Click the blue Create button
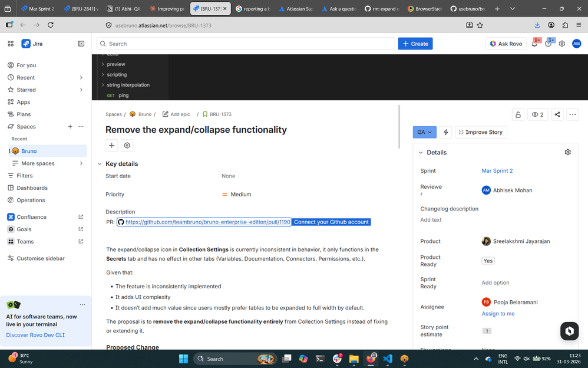The height and width of the screenshot is (368, 588). (415, 44)
